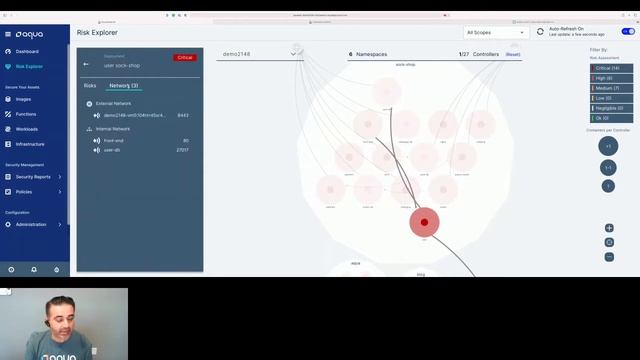Filter by Critical (14) risk
640x360 pixels.
[x=611, y=68]
